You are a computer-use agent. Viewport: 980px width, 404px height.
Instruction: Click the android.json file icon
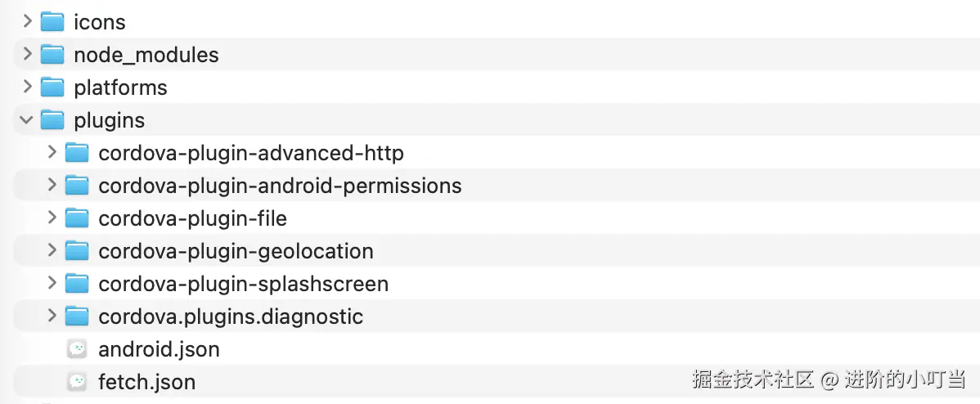click(x=77, y=349)
